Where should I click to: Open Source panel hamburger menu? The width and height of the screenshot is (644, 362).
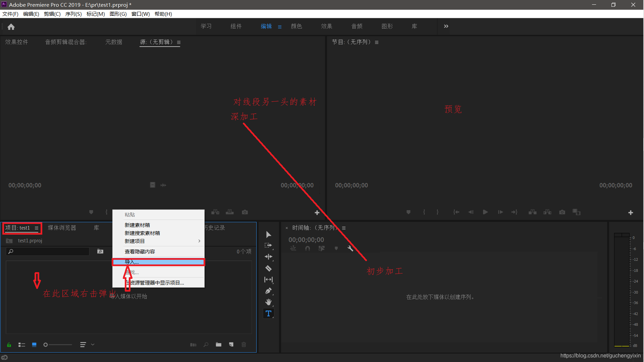[x=179, y=43]
